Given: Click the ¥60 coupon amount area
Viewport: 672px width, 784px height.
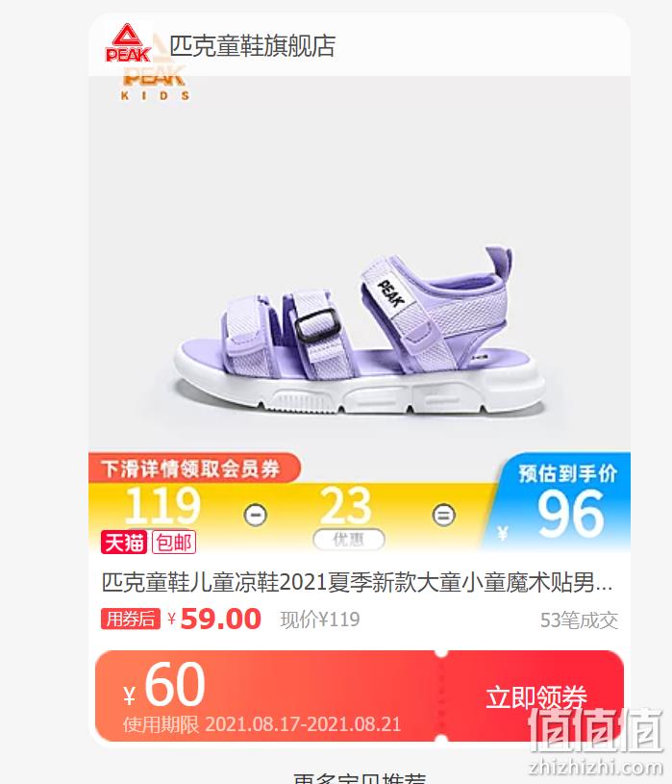Looking at the screenshot, I should click(x=164, y=684).
